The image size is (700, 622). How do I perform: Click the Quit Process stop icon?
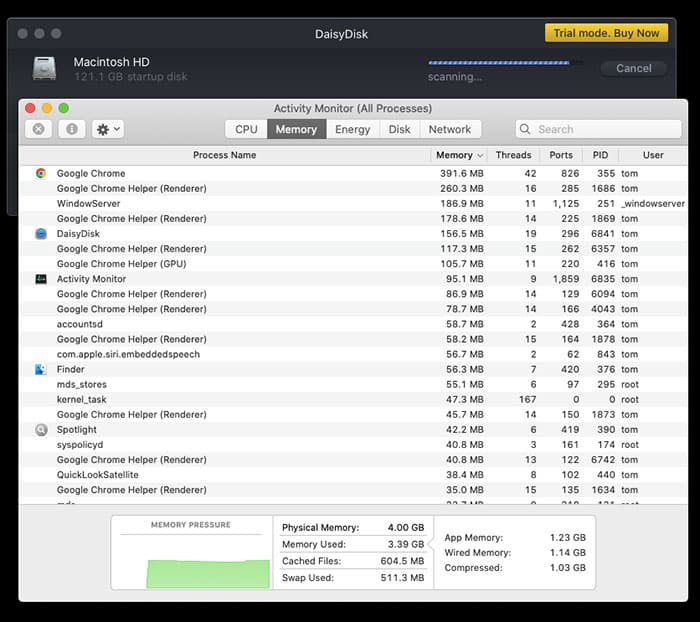pyautogui.click(x=38, y=129)
